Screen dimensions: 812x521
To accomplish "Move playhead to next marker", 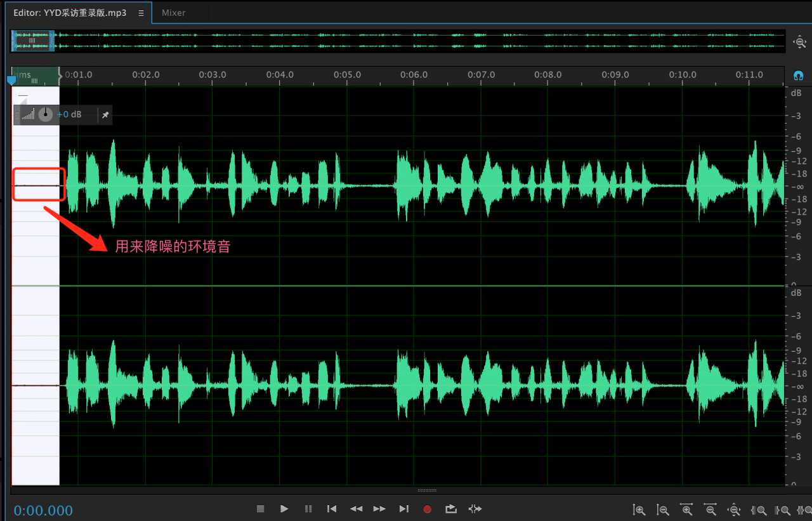I will coord(404,509).
